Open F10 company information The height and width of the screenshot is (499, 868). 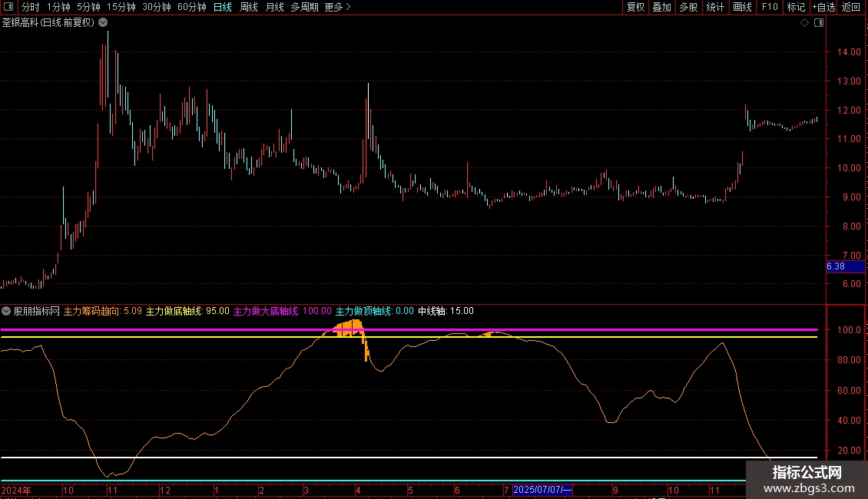[x=769, y=8]
